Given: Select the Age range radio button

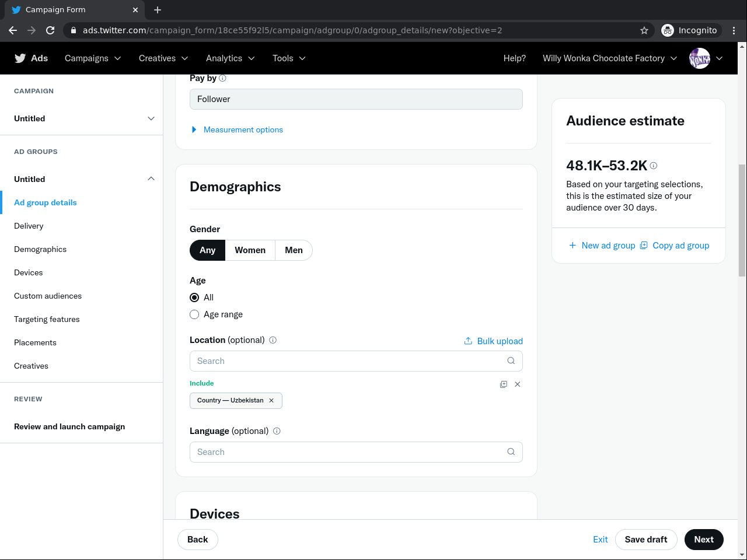Looking at the screenshot, I should 194,314.
